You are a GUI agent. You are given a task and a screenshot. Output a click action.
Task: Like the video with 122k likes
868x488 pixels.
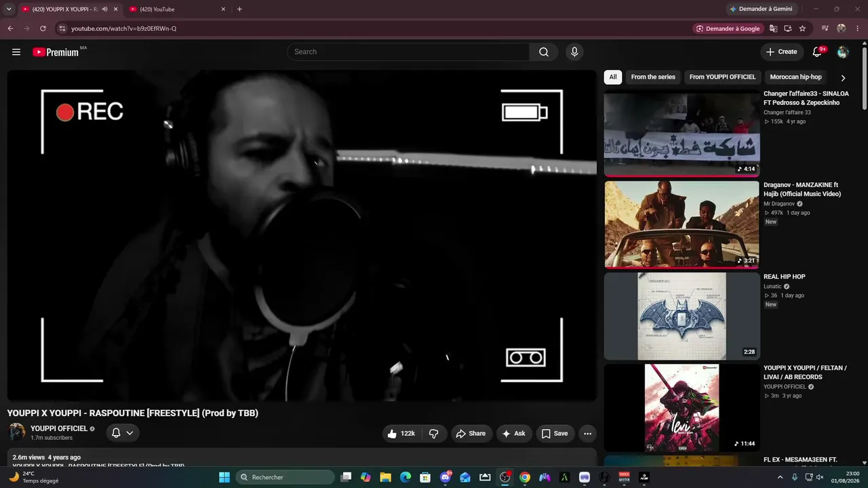coord(401,434)
